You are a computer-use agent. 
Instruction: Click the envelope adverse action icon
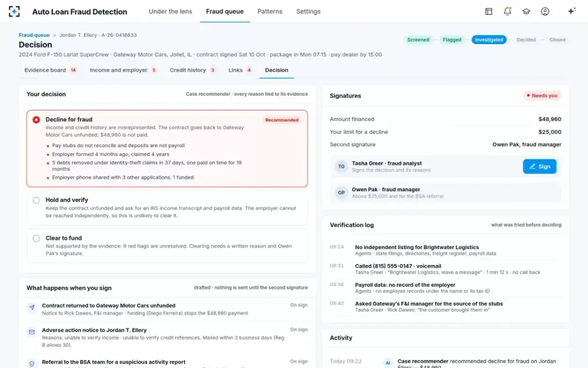click(32, 332)
